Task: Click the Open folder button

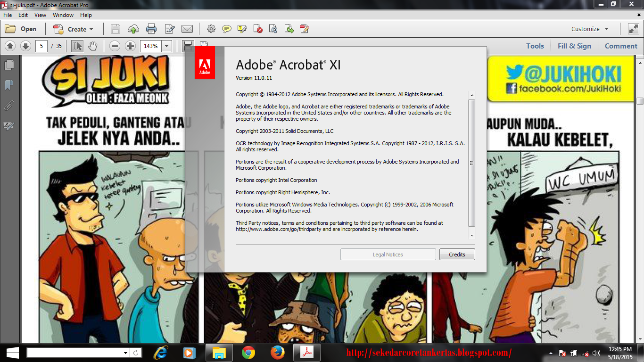Action: point(21,29)
